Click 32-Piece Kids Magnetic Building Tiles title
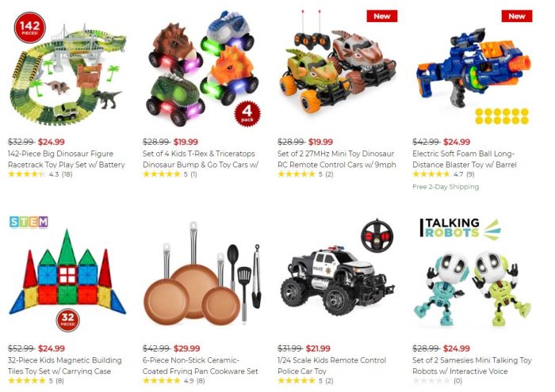This screenshot has height=392, width=555. (x=65, y=366)
